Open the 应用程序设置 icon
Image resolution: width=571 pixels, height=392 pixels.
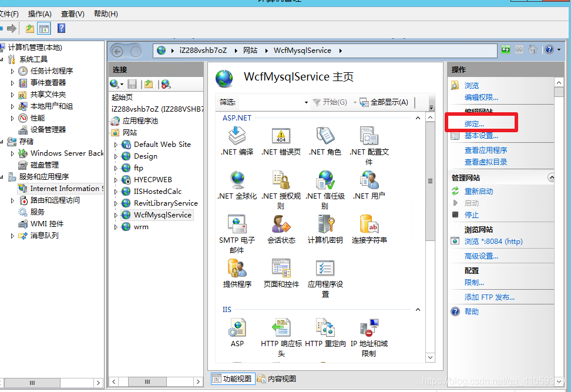[325, 268]
